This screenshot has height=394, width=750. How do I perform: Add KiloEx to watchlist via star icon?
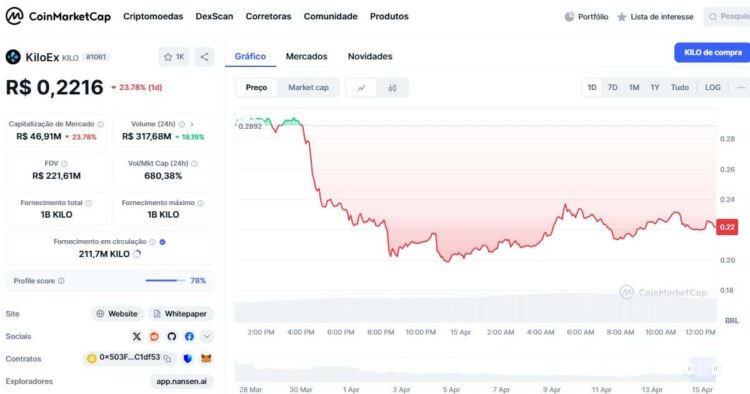pyautogui.click(x=174, y=57)
